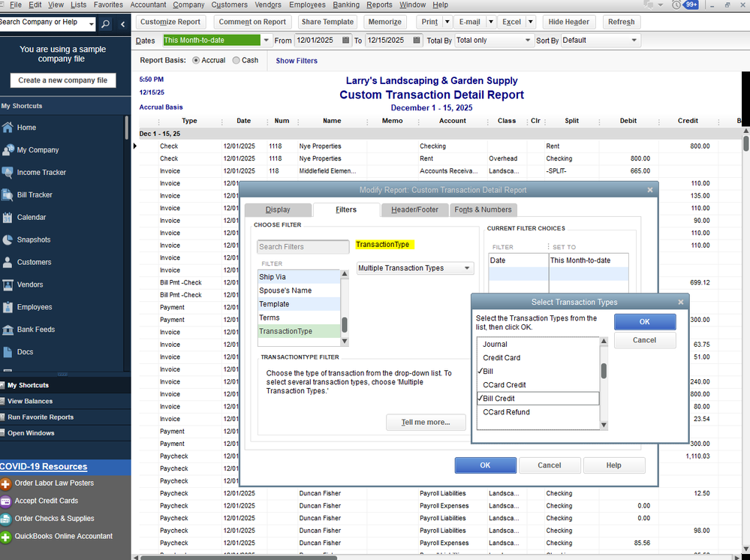750x560 pixels.
Task: Click the search magnifier icon
Action: 105,24
